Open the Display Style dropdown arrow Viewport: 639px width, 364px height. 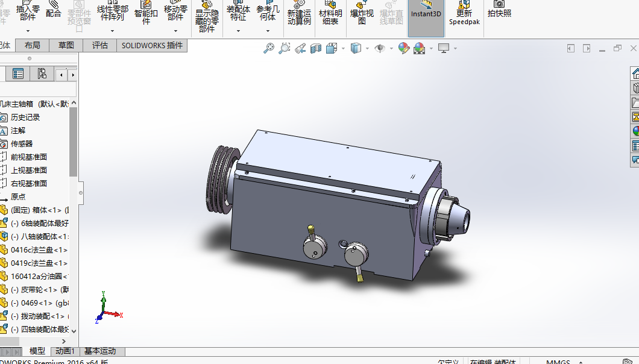pyautogui.click(x=367, y=48)
